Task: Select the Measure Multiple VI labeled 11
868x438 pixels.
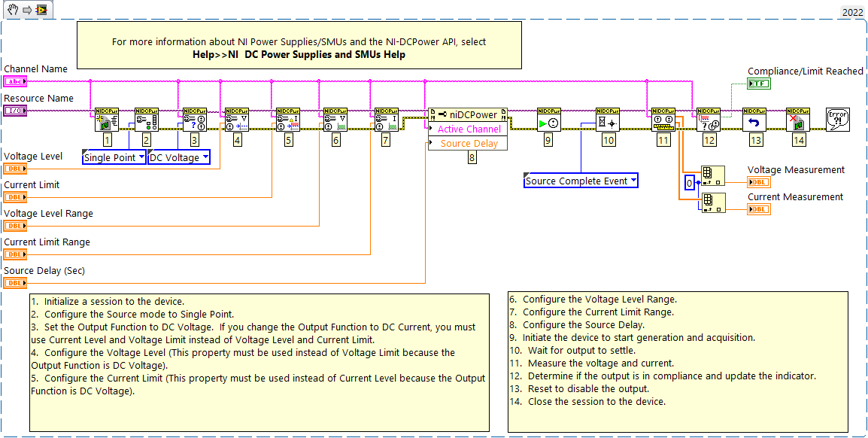Action: (663, 120)
